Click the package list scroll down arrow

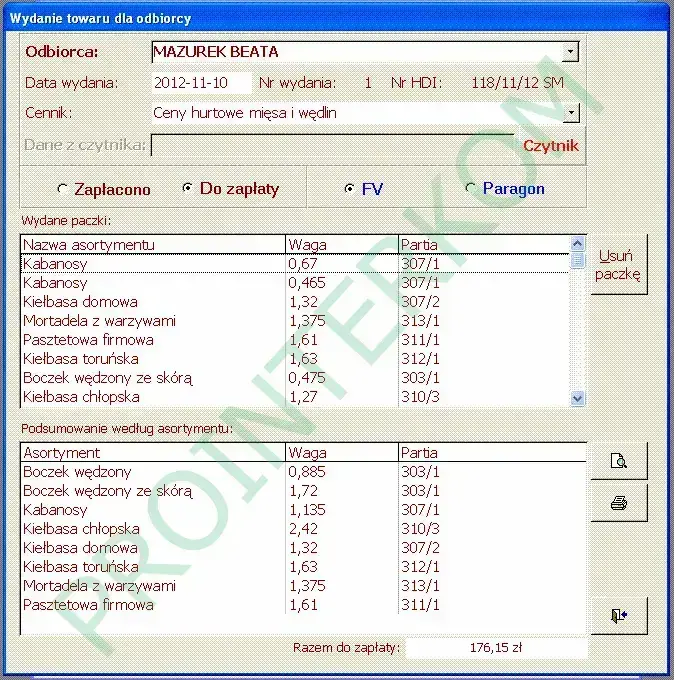click(577, 398)
